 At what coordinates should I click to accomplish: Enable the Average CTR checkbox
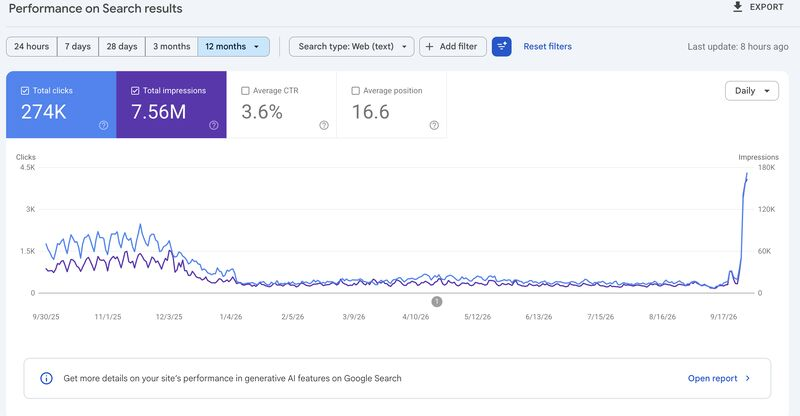[245, 90]
